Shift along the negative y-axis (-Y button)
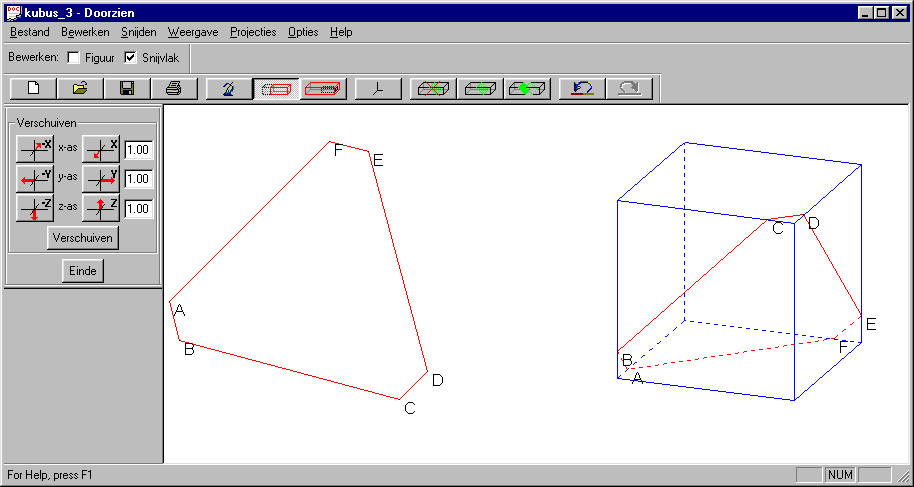 [35, 178]
